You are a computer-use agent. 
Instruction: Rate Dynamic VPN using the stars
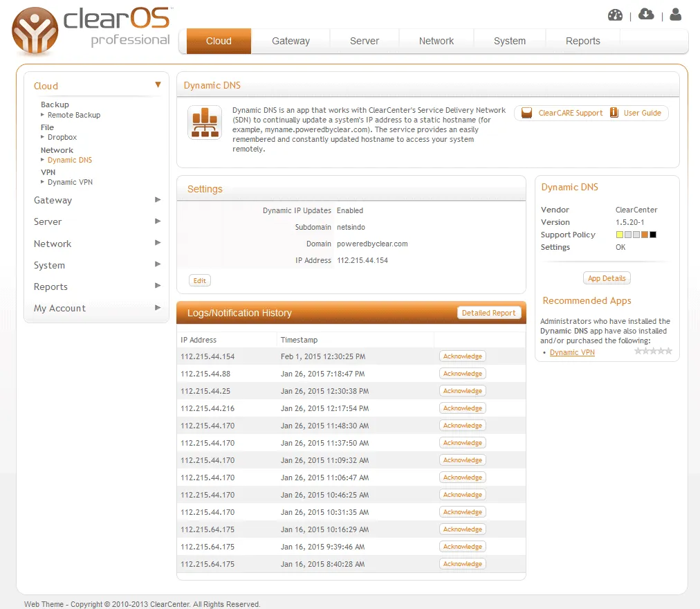click(653, 352)
